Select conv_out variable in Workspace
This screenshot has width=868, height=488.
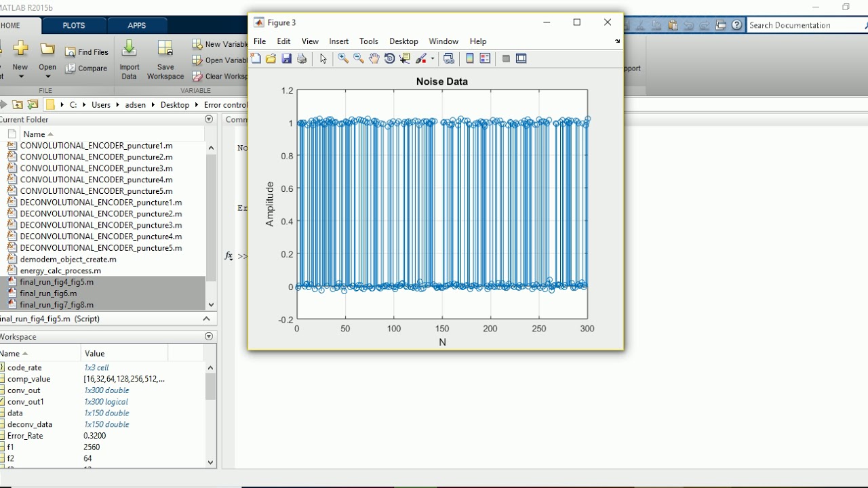(x=24, y=390)
